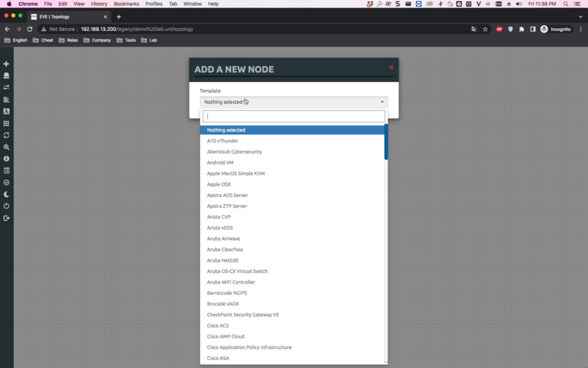Select 'Apstra ZTP Server' template
Screen dimensions: 588x368
(292, 206)
